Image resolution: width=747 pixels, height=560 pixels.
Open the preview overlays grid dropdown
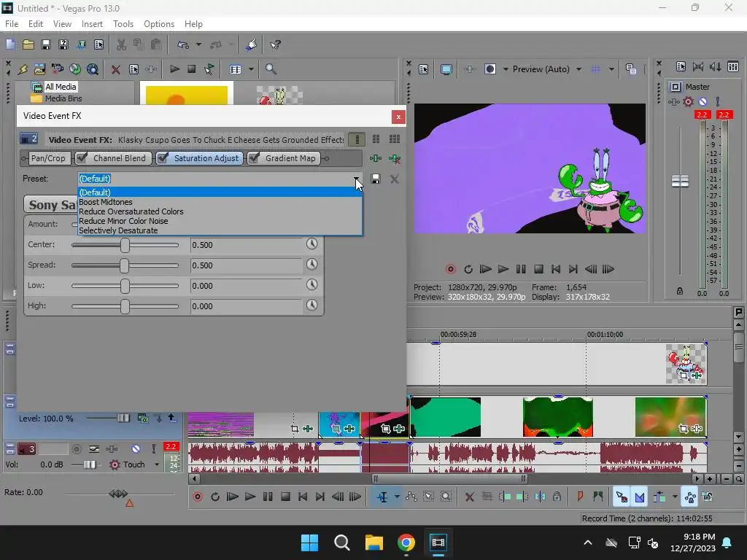coord(611,69)
